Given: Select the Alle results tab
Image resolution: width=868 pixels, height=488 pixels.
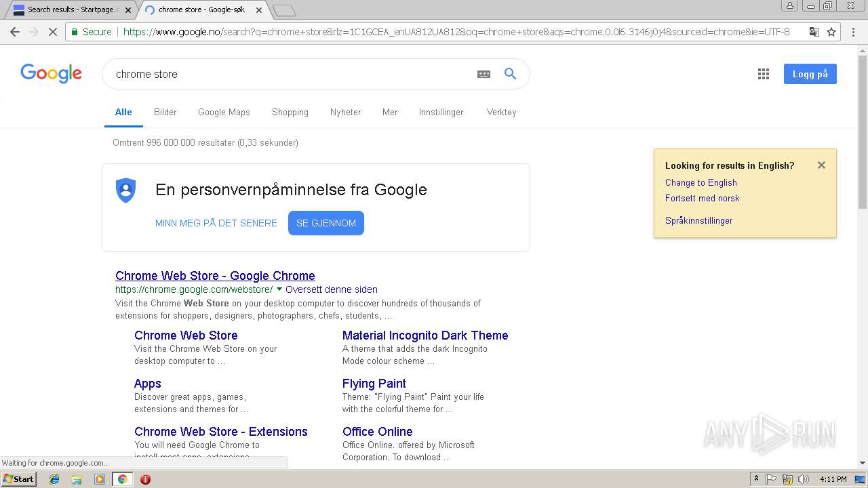Looking at the screenshot, I should coord(123,112).
